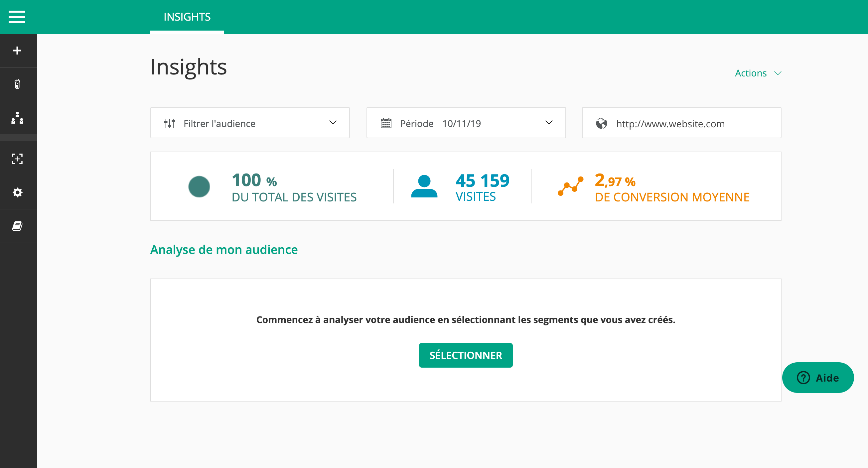Open the hamburger menu
This screenshot has width=868, height=468.
[x=17, y=17]
